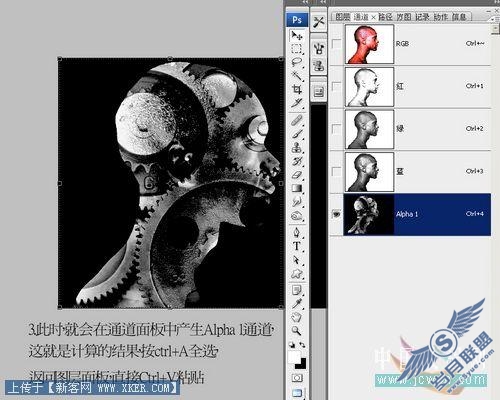Pick the white foreground color swatch
Image resolution: width=500 pixels, height=400 pixels.
coord(294,357)
